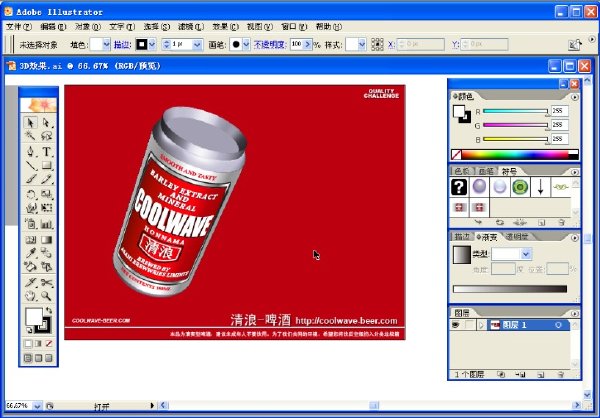Choose the Scissors tool

coord(46,283)
